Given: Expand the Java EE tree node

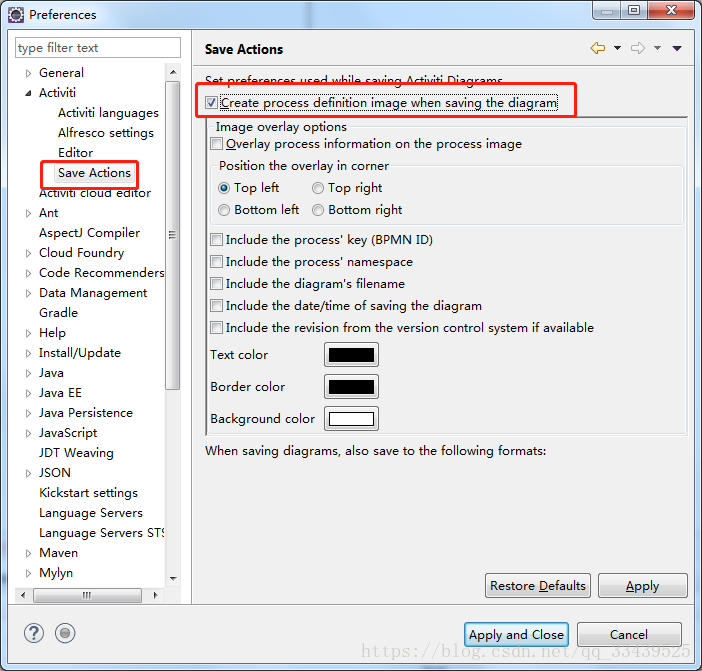Looking at the screenshot, I should [28, 393].
